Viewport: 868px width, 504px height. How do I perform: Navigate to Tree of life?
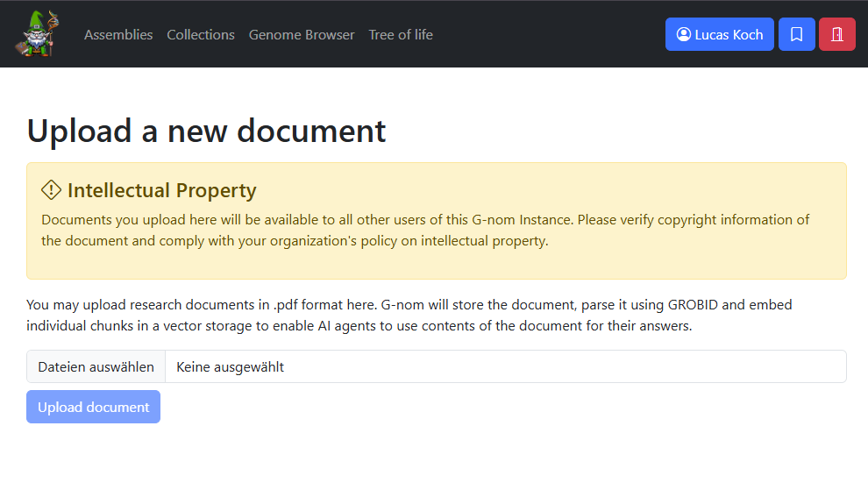(x=401, y=34)
